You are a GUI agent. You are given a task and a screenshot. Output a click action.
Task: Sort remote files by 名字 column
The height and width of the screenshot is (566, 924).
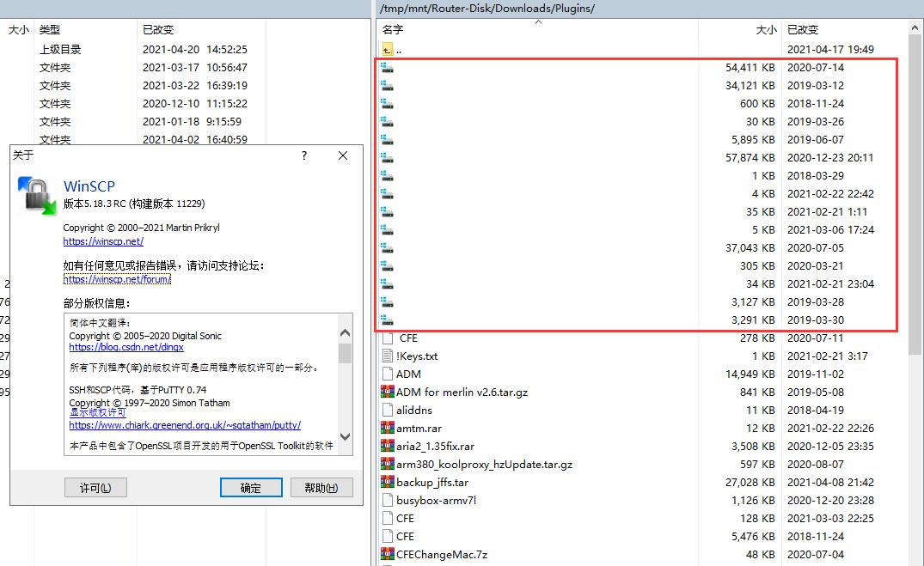[x=393, y=30]
